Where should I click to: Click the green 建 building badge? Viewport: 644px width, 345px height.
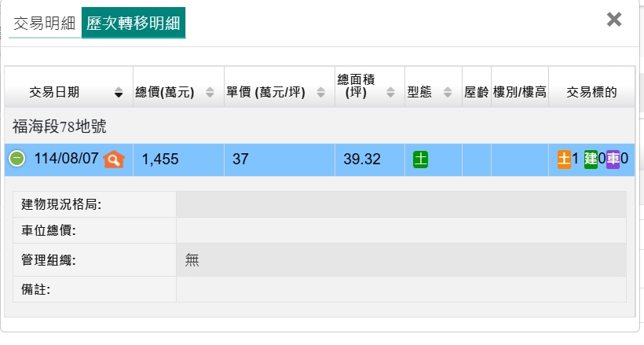click(591, 159)
